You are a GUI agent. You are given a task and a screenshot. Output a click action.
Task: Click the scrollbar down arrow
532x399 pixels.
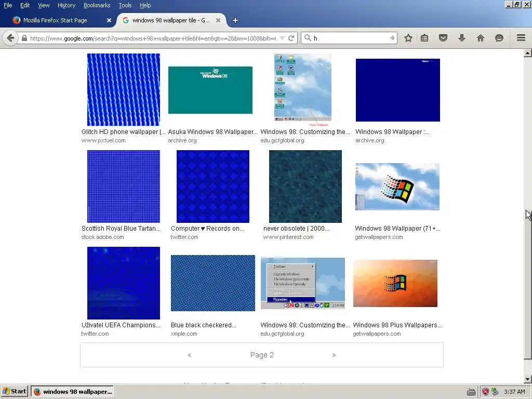tap(527, 379)
